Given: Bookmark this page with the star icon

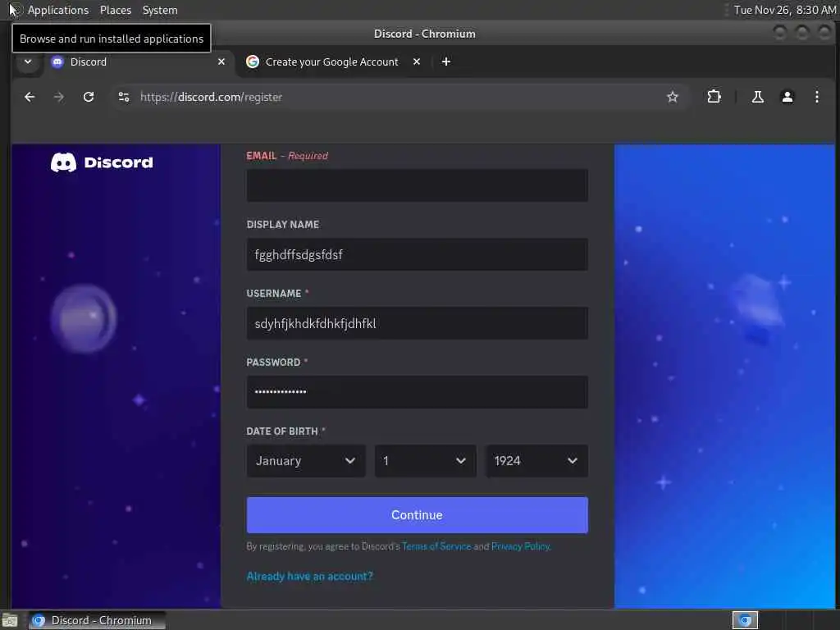Looking at the screenshot, I should [x=673, y=97].
